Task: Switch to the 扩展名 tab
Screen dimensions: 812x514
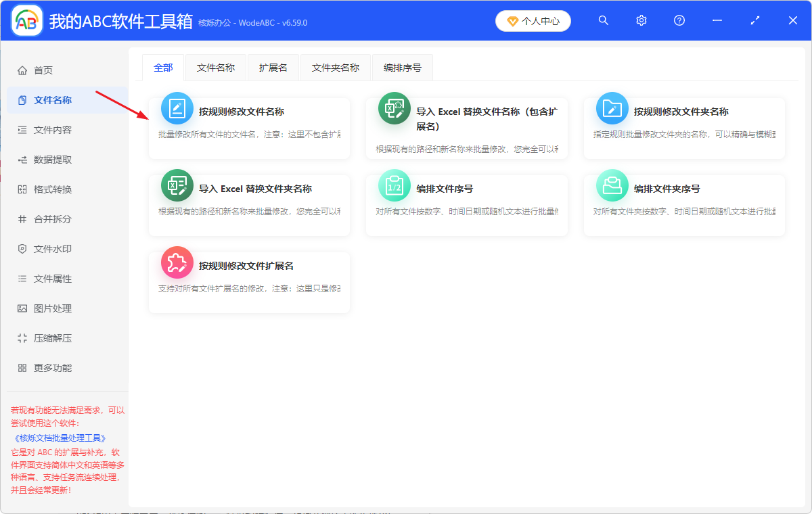Action: (x=273, y=68)
